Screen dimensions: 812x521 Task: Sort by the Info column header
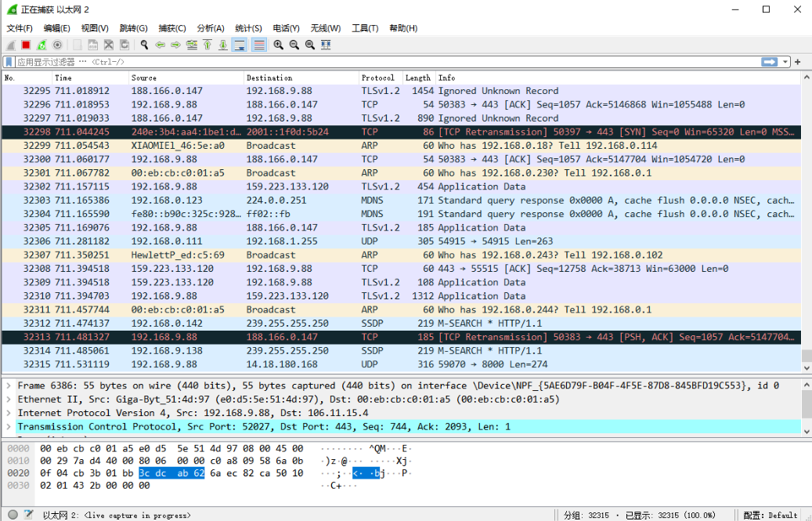click(x=618, y=78)
